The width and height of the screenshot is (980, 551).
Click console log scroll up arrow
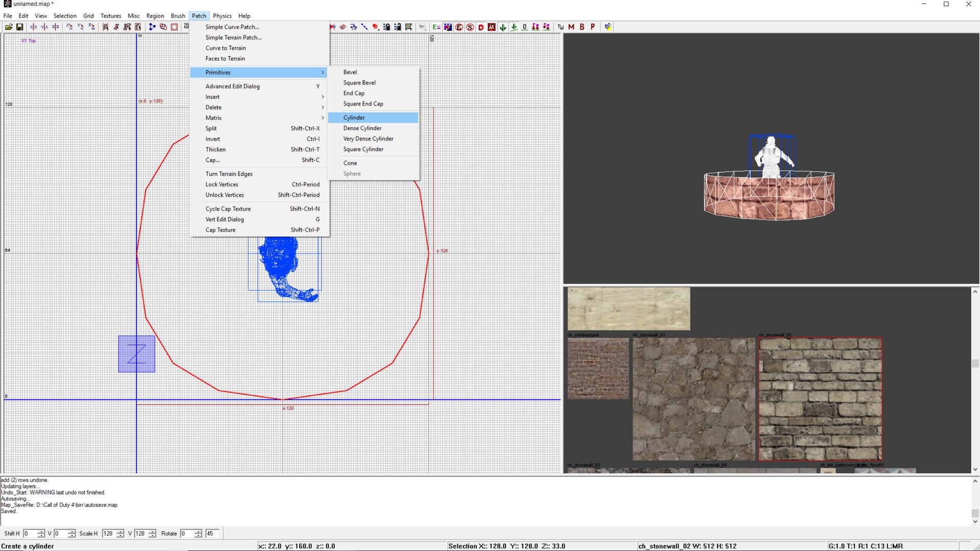975,481
